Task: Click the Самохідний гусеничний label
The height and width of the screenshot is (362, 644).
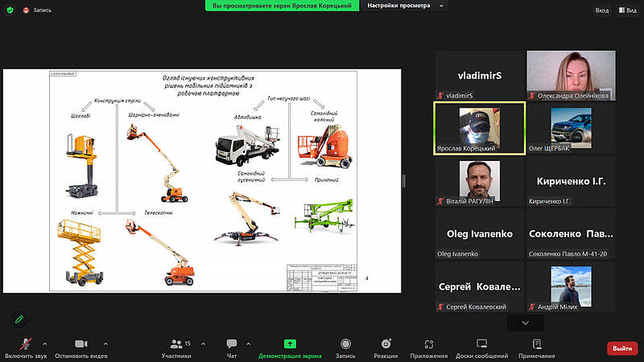Action: [x=251, y=176]
